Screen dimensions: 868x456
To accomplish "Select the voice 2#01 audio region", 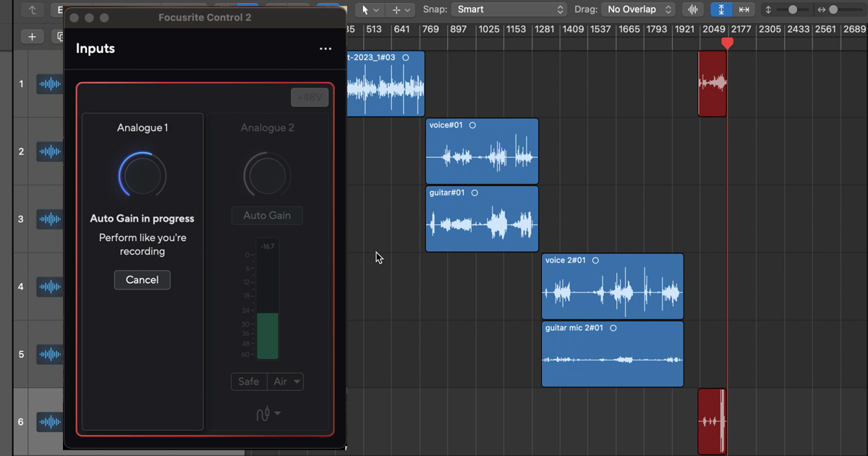I will (x=613, y=287).
